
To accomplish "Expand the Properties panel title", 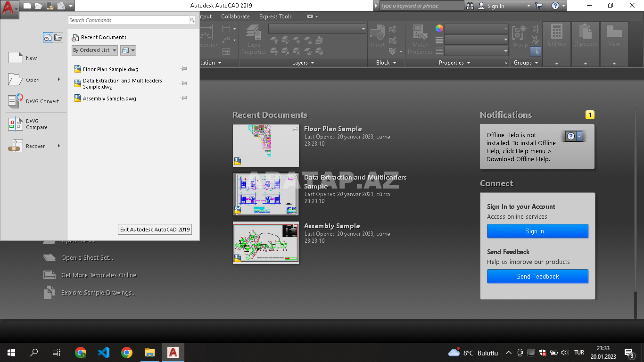I will point(455,63).
